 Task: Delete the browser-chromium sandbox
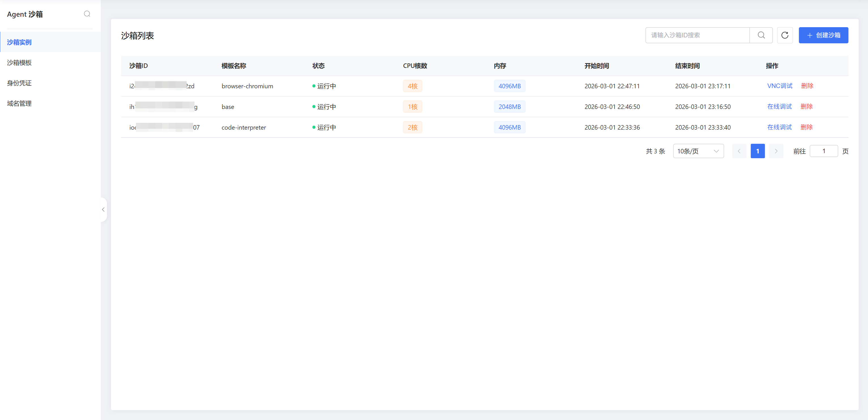tap(807, 86)
